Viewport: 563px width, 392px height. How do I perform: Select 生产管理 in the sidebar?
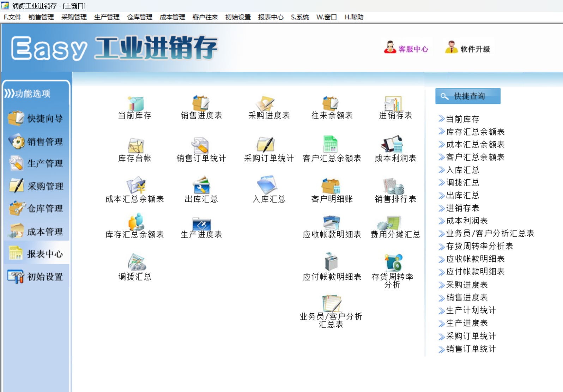[36, 163]
